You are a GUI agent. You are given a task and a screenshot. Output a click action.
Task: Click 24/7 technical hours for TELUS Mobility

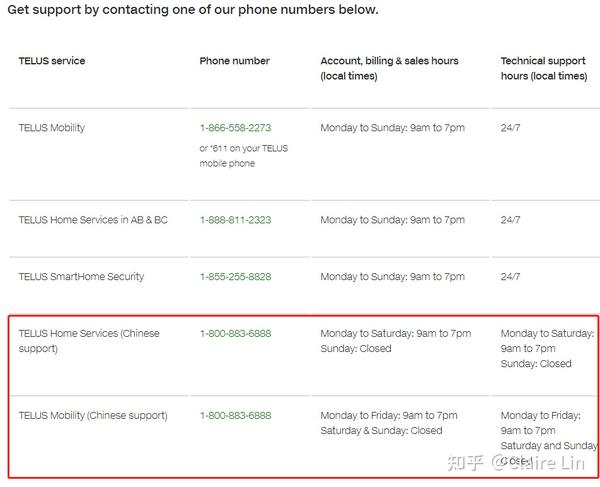click(x=510, y=128)
